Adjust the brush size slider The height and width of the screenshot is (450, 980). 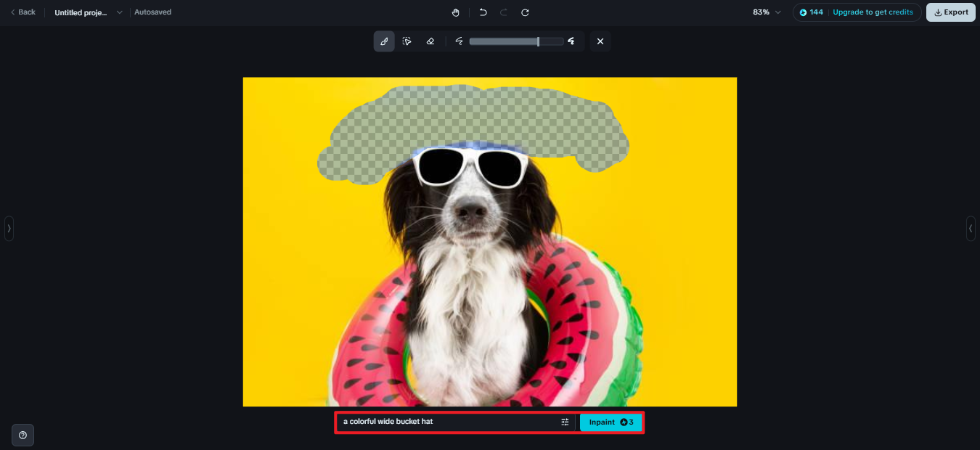(516, 41)
